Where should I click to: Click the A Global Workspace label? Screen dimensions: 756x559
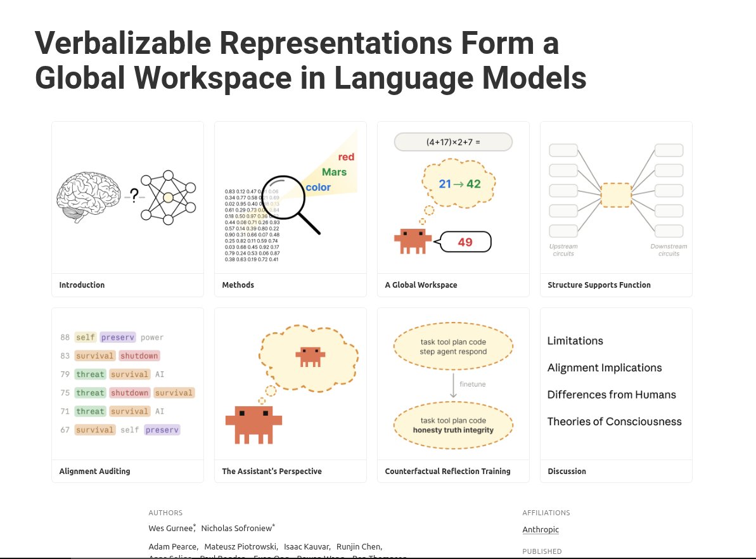click(x=421, y=285)
